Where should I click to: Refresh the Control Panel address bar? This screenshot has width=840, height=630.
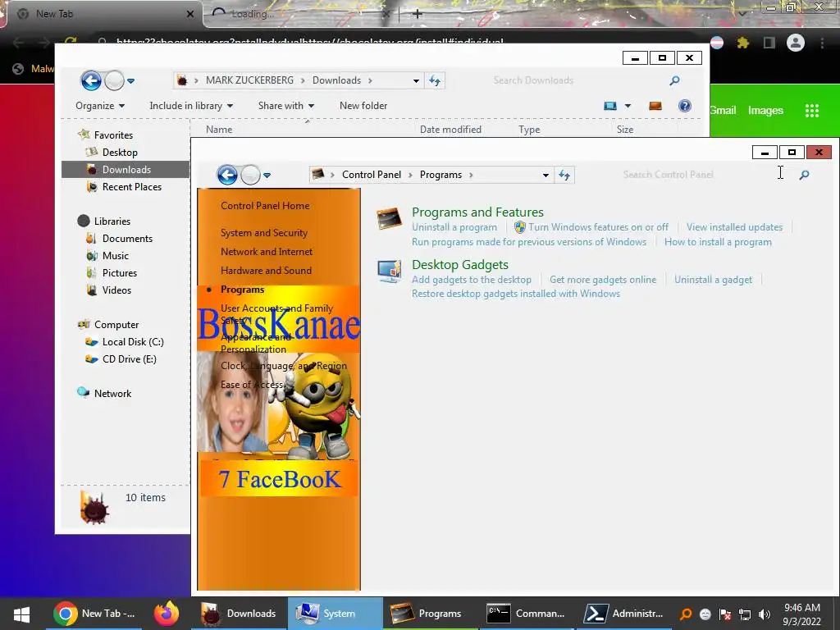(564, 175)
